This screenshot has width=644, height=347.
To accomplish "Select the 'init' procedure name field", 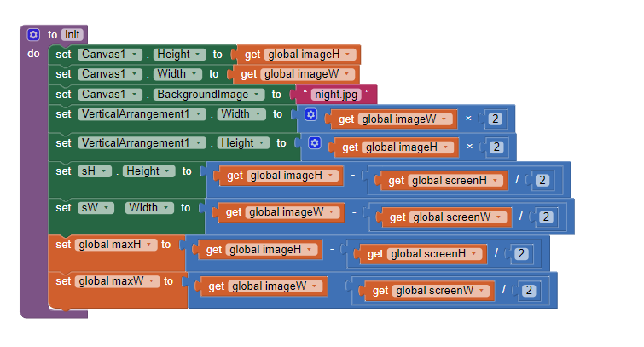I will [73, 34].
